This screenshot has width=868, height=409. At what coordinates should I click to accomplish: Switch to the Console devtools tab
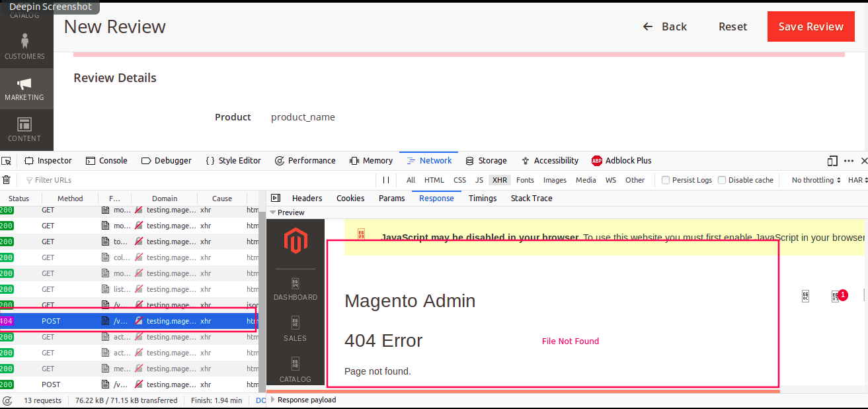coord(106,161)
